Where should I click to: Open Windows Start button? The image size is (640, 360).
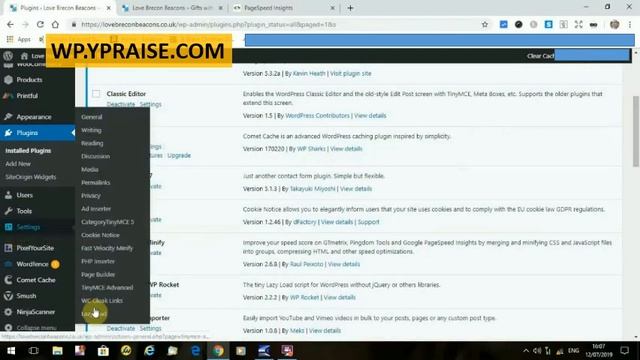(11, 351)
